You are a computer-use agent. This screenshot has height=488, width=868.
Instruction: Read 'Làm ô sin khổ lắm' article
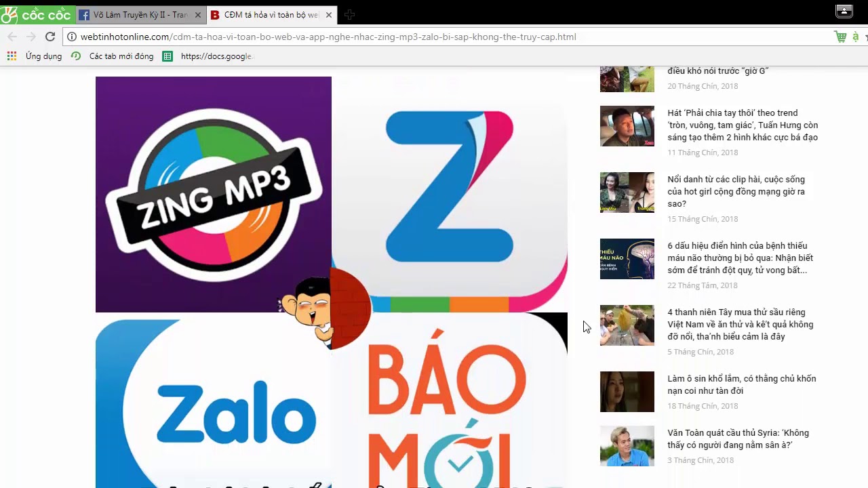point(742,385)
